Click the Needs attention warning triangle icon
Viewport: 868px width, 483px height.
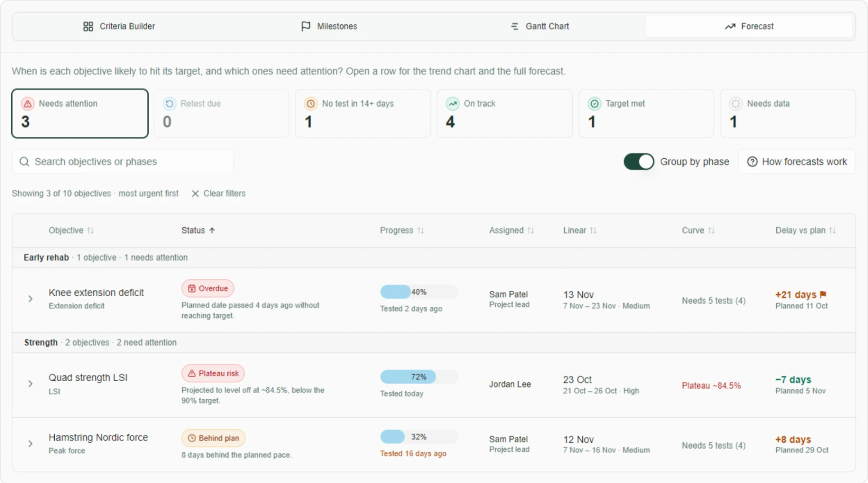point(28,104)
